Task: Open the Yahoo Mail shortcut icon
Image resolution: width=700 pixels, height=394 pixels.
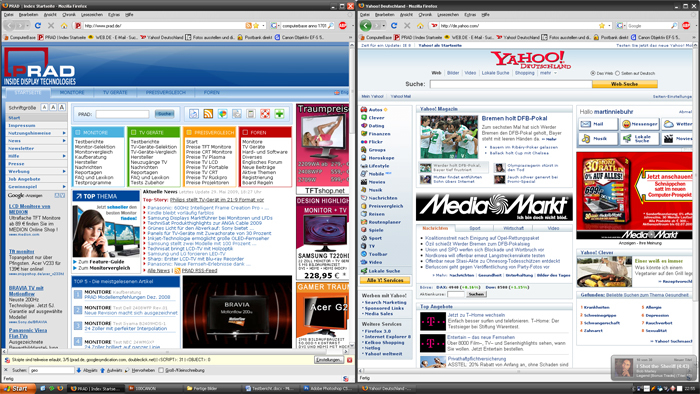Action: pyautogui.click(x=586, y=124)
